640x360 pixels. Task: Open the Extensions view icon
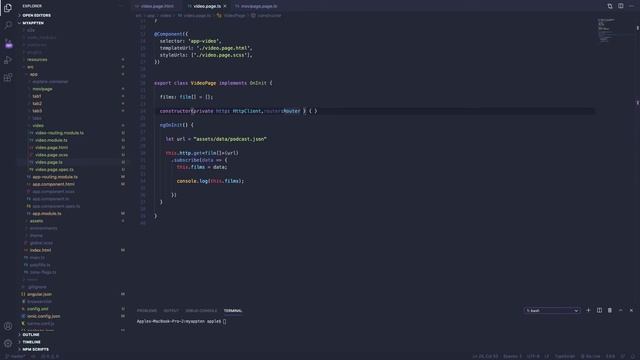coord(8,78)
